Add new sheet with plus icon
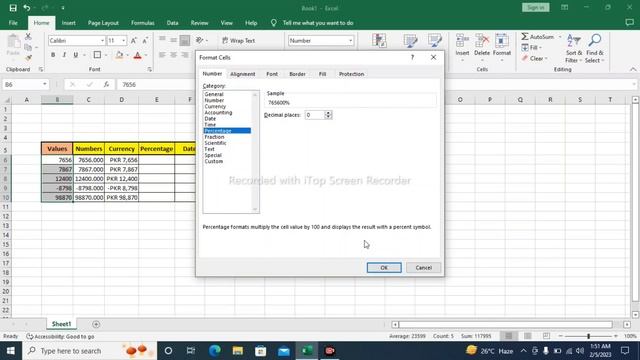The height and width of the screenshot is (360, 640). point(96,324)
